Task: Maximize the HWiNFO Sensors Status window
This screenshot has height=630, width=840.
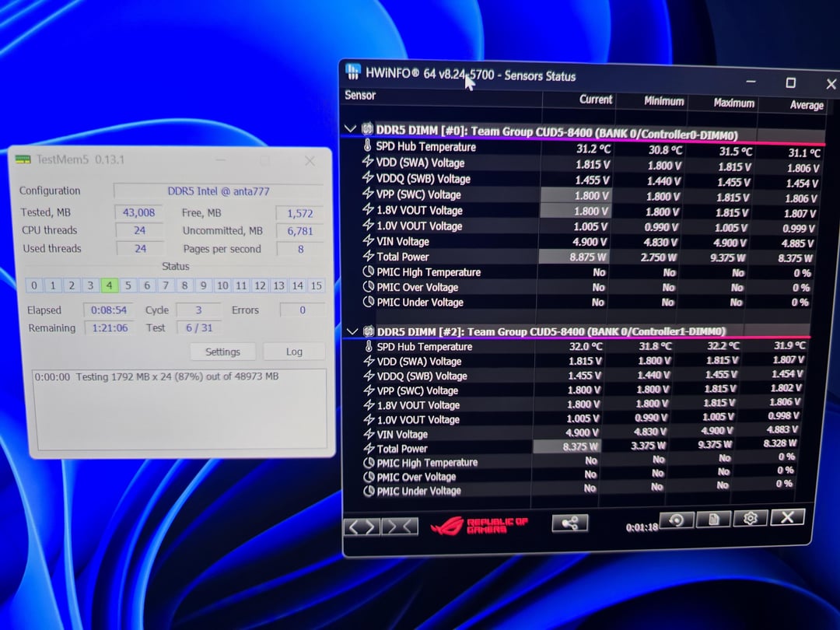Action: pos(790,82)
